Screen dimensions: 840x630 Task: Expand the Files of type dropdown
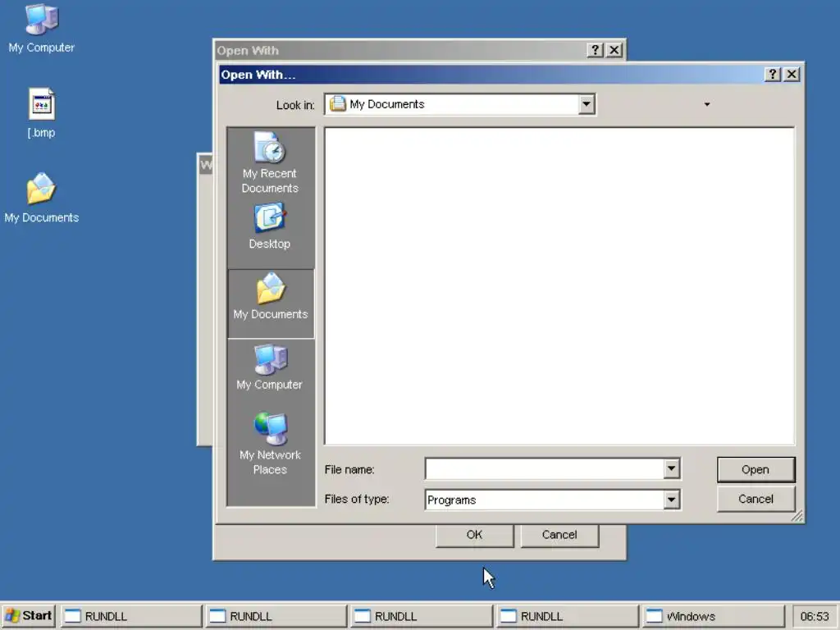pyautogui.click(x=671, y=500)
